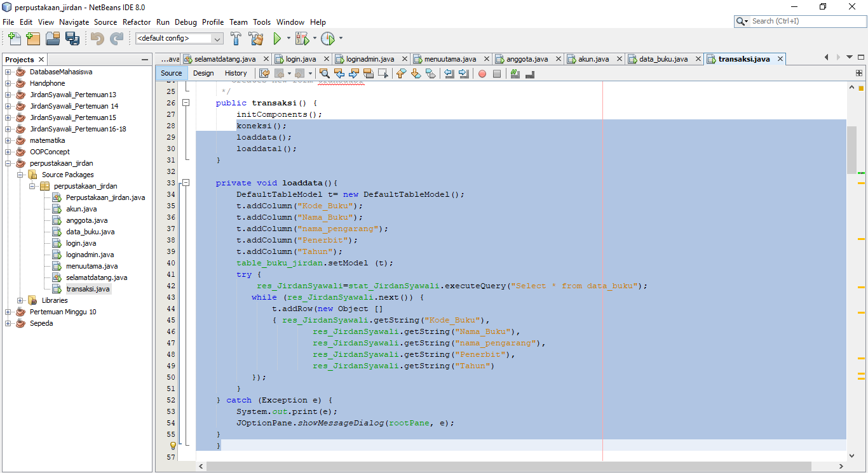Click the Find Selection magnifier icon
This screenshot has width=868, height=473.
325,74
